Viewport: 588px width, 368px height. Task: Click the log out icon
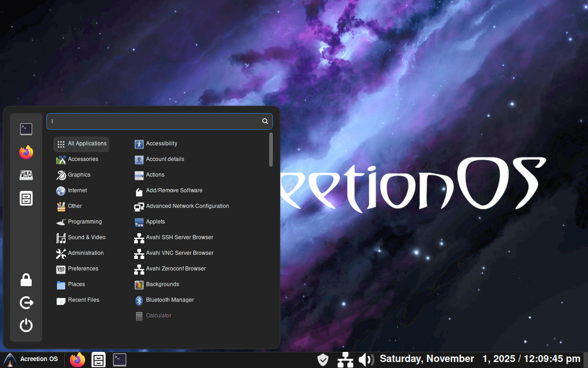point(26,303)
